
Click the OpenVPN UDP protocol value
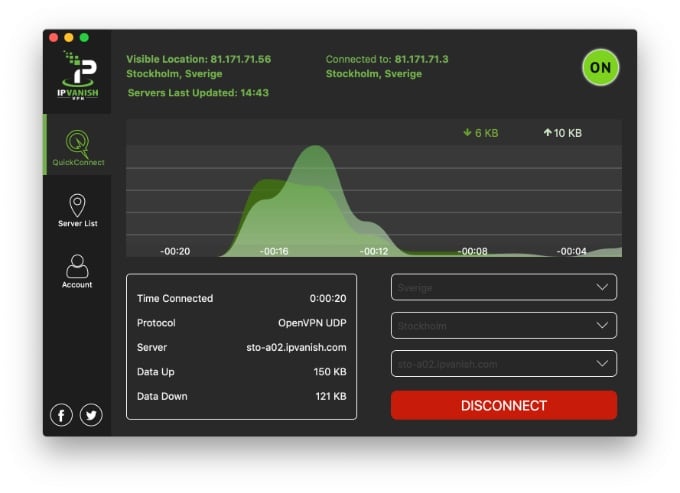tap(312, 323)
